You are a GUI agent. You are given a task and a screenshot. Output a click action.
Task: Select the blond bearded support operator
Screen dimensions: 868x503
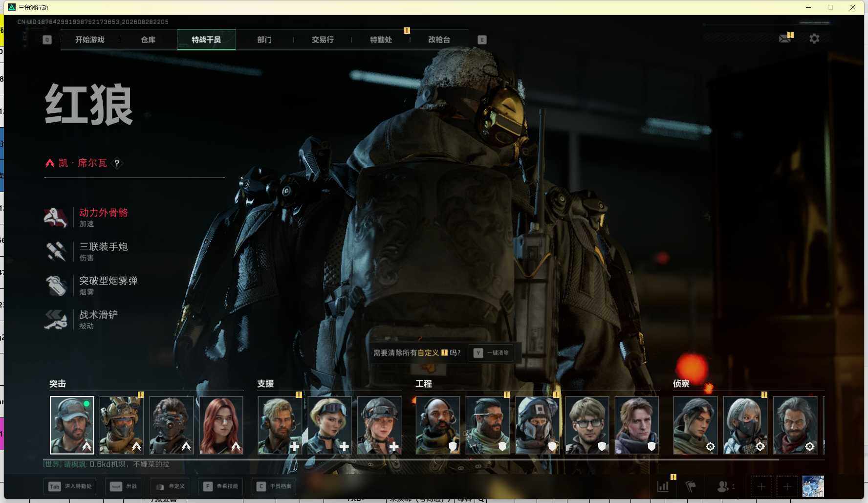(280, 425)
